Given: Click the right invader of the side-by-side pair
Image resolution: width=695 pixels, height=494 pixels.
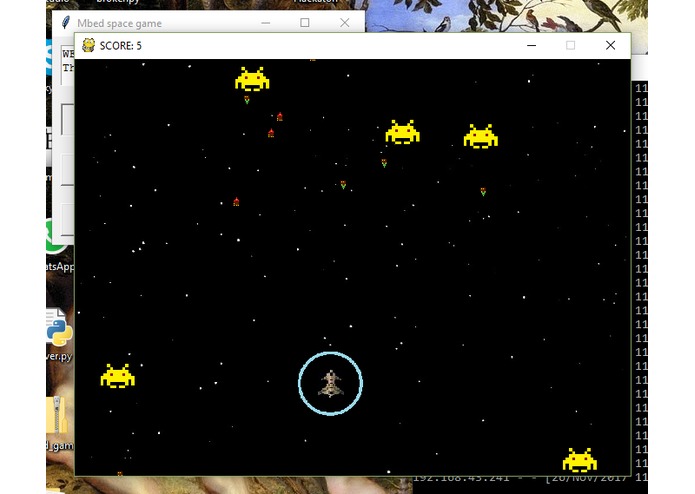Looking at the screenshot, I should coord(481,136).
